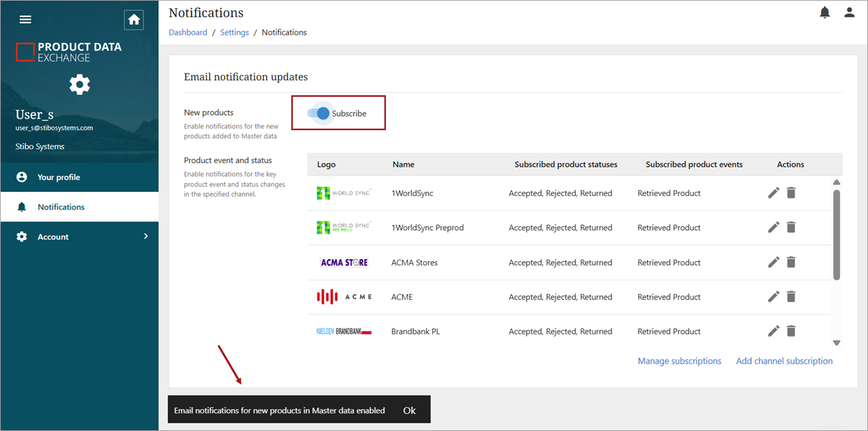Delete the 1WorldSync Preprod subscription
The width and height of the screenshot is (868, 431).
tap(791, 227)
